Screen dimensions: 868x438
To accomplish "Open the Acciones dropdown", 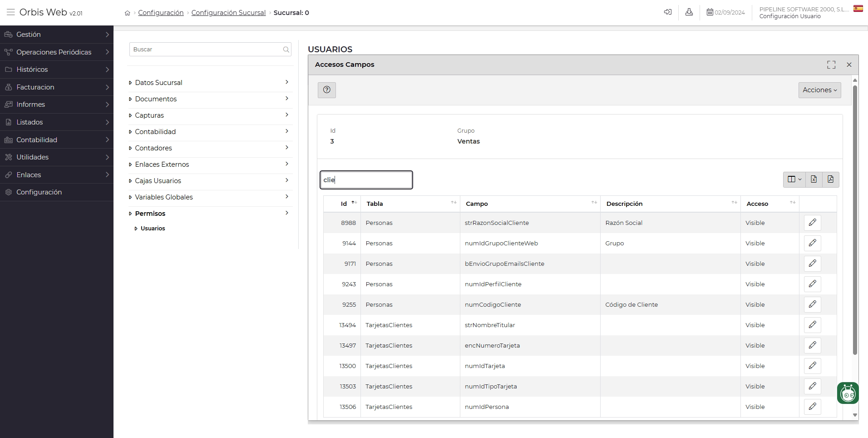I will coord(819,90).
